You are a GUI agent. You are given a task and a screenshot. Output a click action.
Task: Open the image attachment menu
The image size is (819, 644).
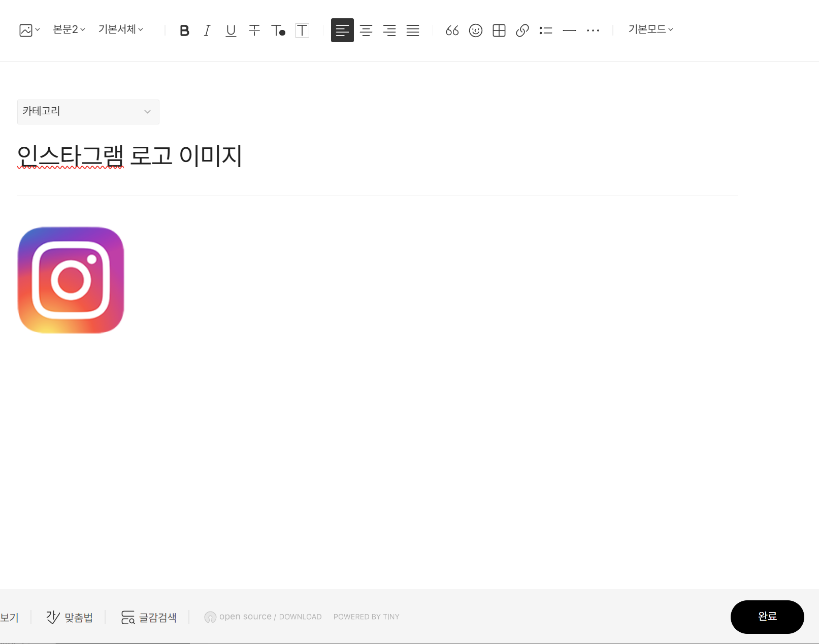29,30
